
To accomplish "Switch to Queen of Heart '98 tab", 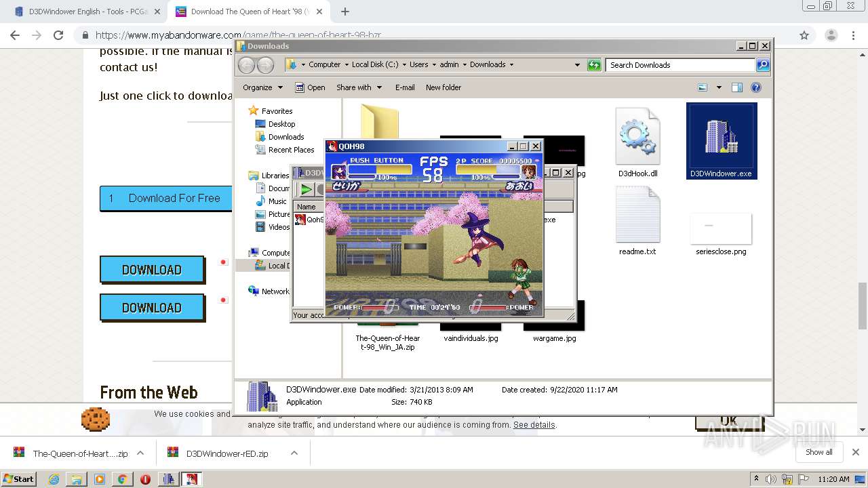I will click(x=249, y=12).
